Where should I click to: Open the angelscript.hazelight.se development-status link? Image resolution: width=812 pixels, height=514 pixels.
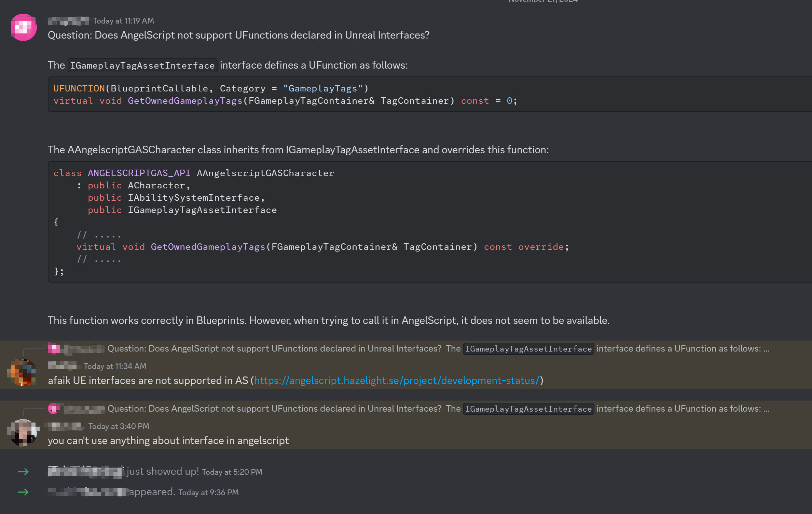[397, 381]
